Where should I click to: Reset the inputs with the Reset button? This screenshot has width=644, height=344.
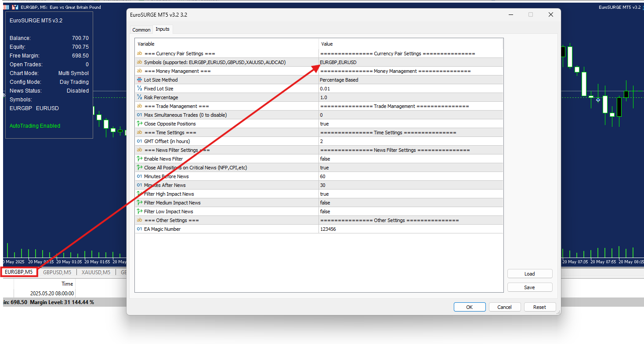[540, 307]
